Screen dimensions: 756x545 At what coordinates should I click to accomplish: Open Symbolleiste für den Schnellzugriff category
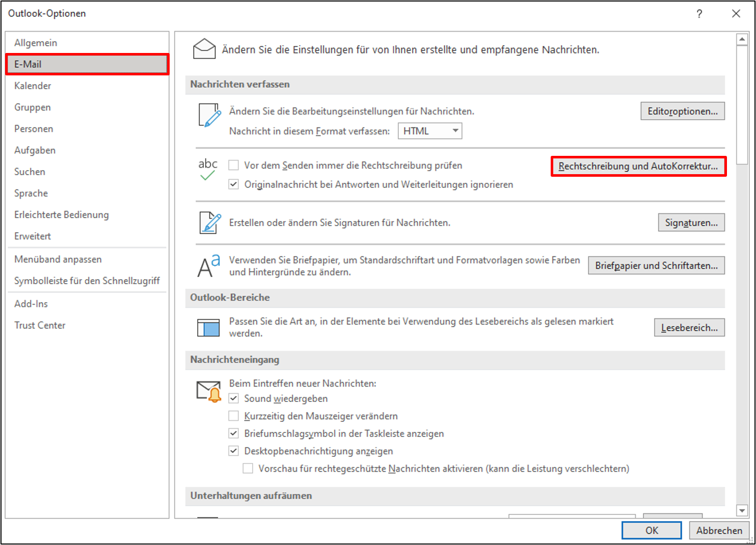tap(87, 281)
